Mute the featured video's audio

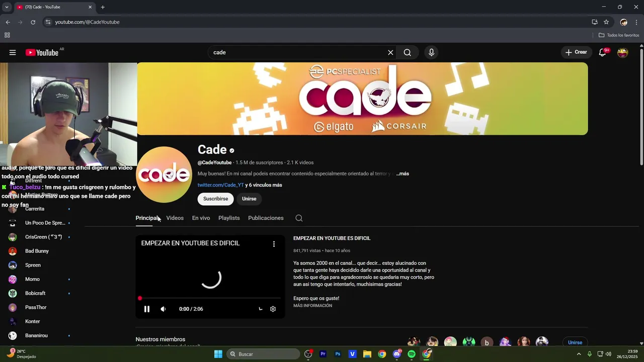tap(163, 309)
